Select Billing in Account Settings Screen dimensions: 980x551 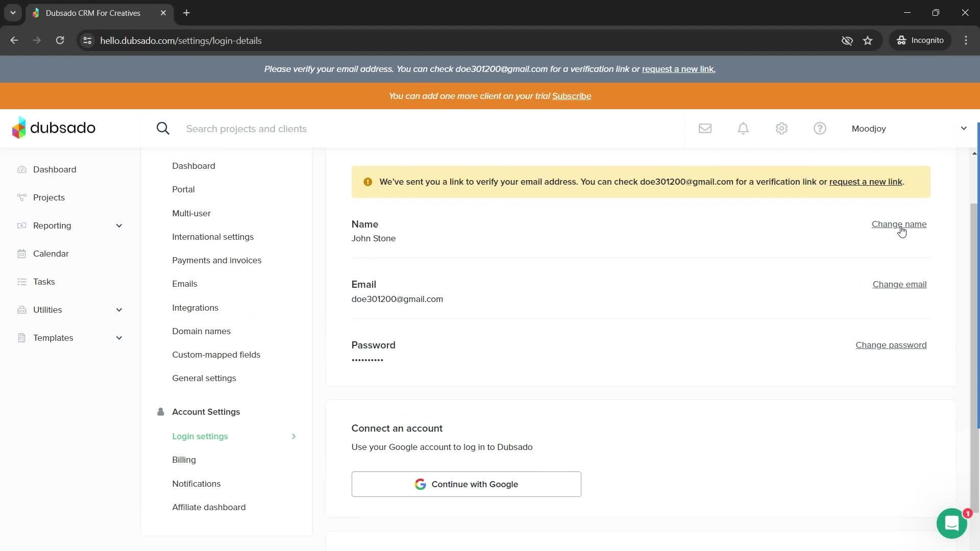coord(184,460)
